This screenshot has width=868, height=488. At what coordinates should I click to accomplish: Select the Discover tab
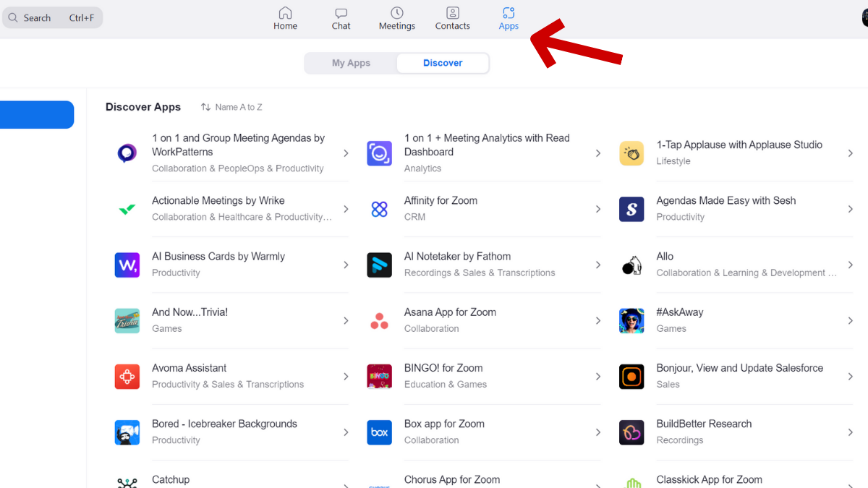[x=442, y=63]
